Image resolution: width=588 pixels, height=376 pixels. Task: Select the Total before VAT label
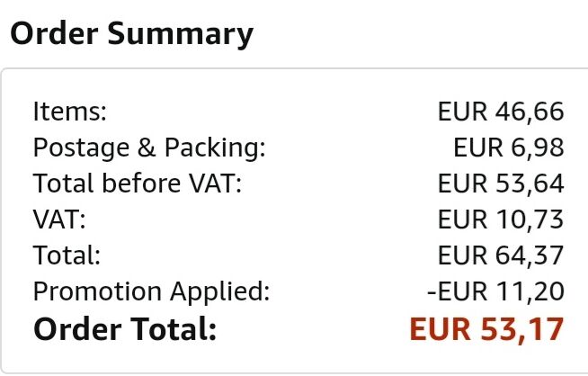click(x=138, y=184)
